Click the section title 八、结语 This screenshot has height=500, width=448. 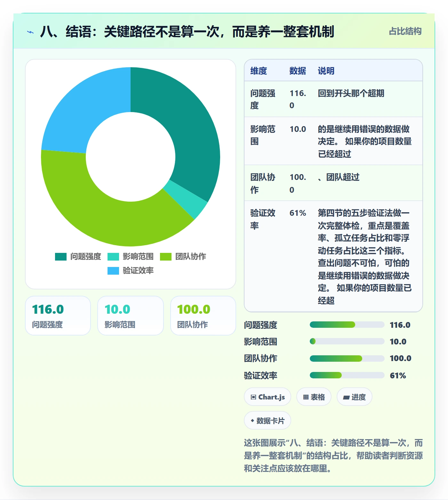[187, 32]
